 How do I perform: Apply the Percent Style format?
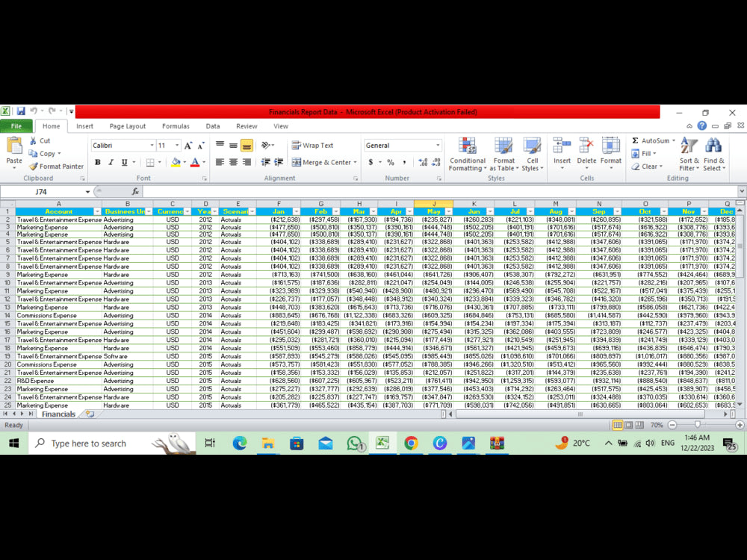[391, 162]
